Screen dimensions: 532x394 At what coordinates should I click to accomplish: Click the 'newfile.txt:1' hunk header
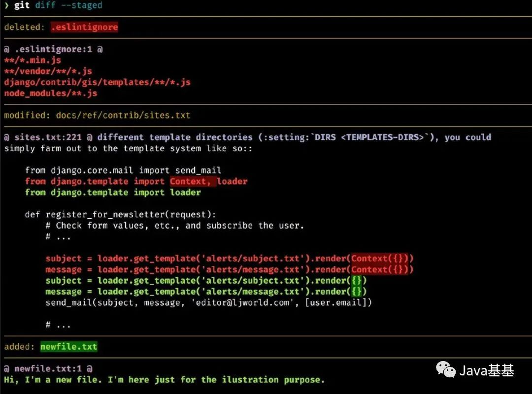coord(48,368)
